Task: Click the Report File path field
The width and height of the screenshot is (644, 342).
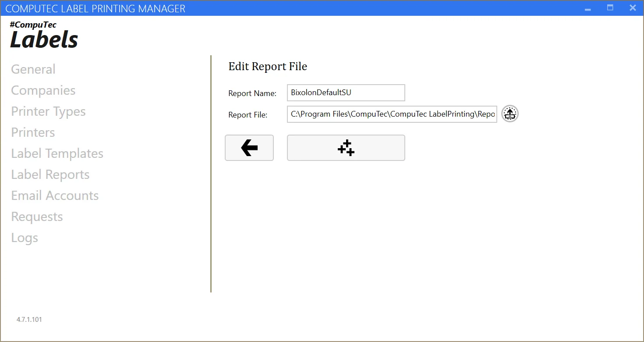Action: click(x=392, y=114)
